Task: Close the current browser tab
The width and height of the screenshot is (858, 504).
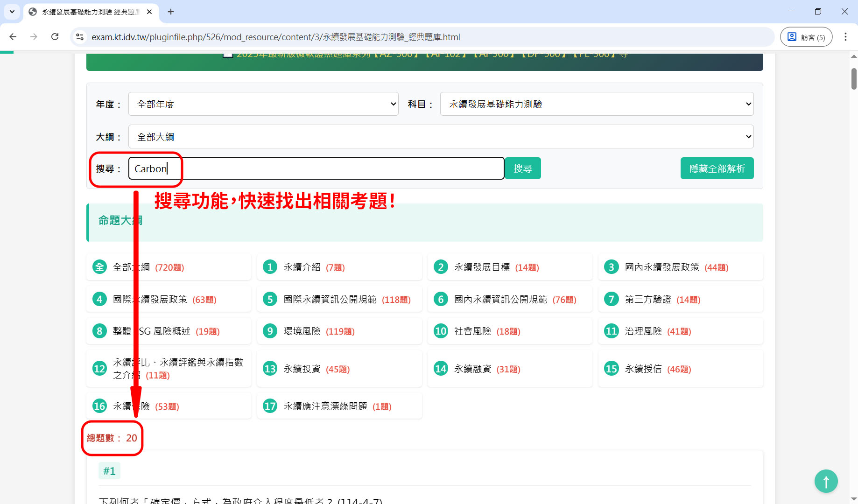Action: [x=149, y=12]
